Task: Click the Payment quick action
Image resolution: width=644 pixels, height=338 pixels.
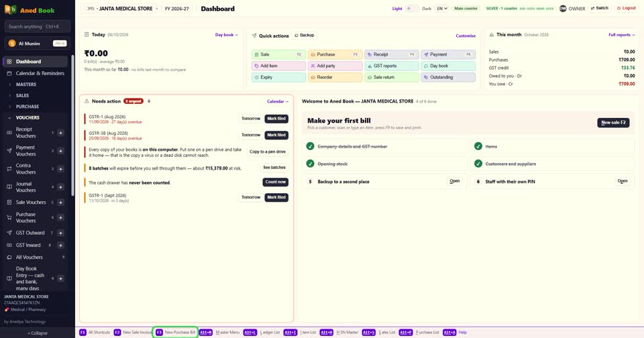Action: 448,54
